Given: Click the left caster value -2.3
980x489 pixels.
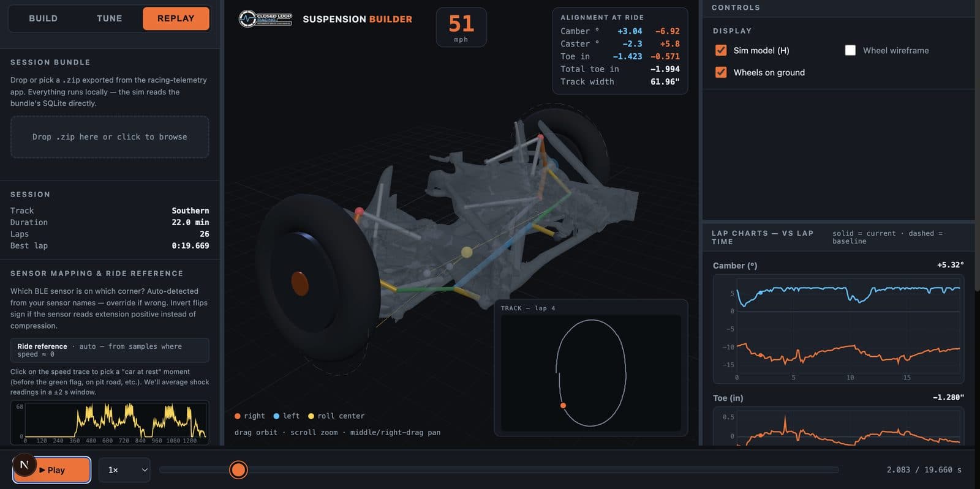Looking at the screenshot, I should coord(632,44).
